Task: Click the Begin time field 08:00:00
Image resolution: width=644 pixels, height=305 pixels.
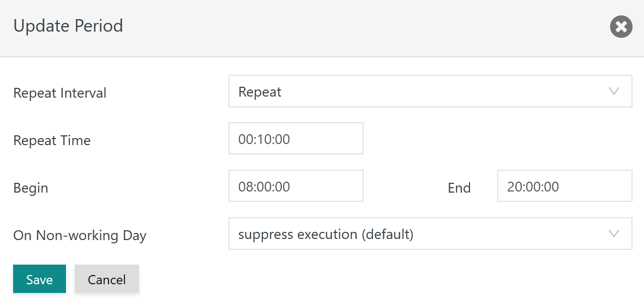Action: click(x=296, y=186)
